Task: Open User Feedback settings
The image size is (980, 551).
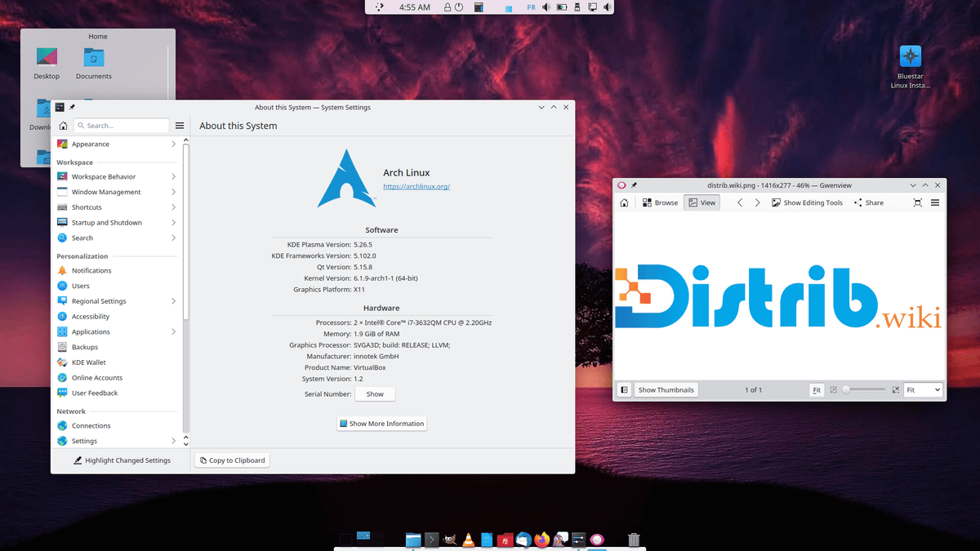Action: [117, 393]
